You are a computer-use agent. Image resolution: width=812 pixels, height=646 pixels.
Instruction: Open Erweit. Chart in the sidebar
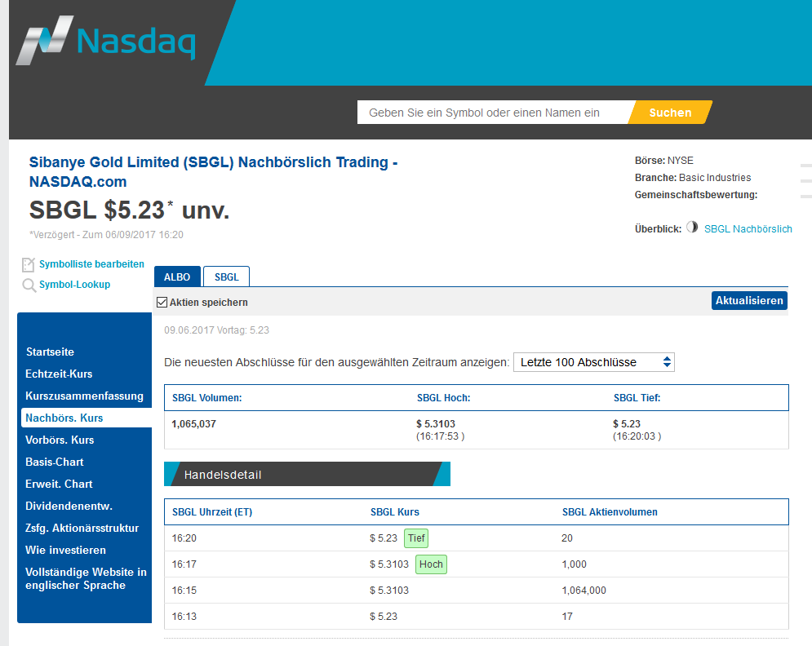pos(59,484)
